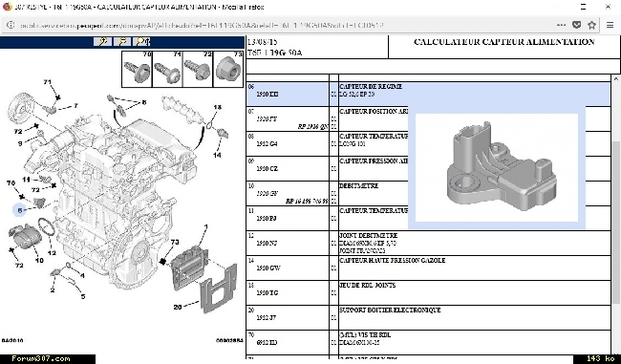Bookmark this page with star icon
The height and width of the screenshot is (364, 621).
coord(591,25)
